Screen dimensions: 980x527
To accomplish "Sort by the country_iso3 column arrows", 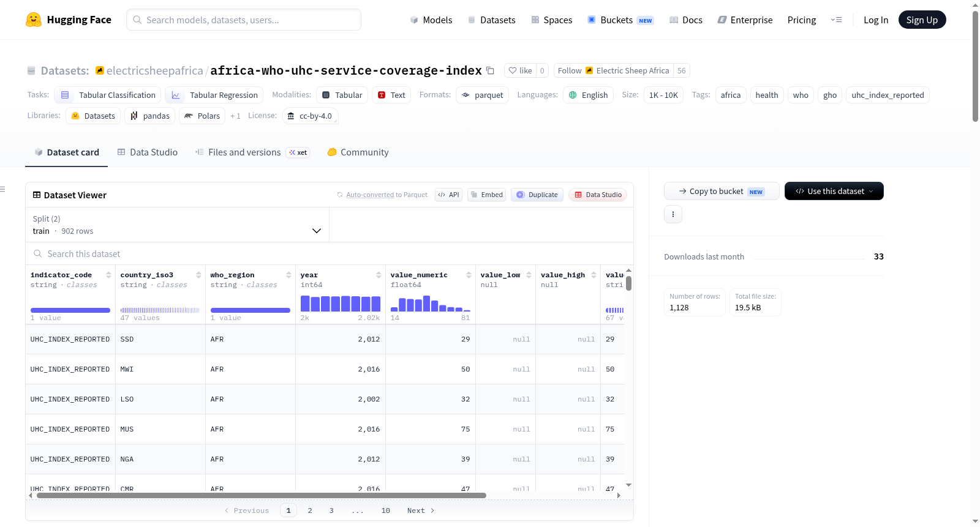I will [x=198, y=275].
